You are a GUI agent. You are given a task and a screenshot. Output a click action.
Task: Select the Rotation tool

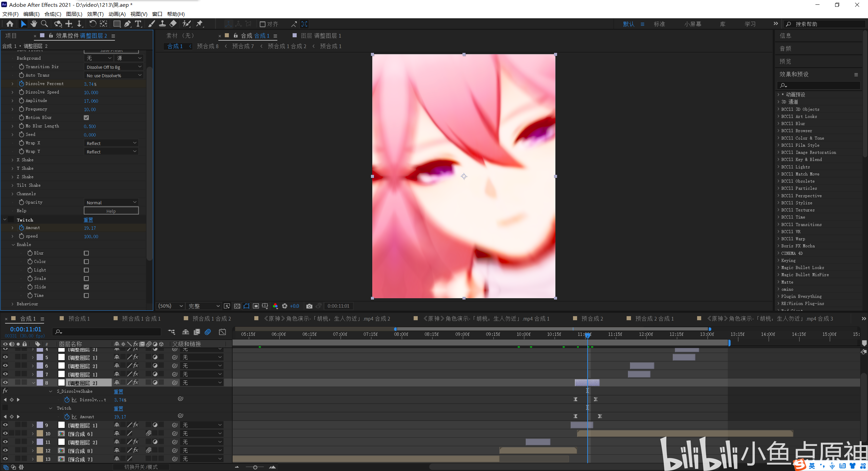point(92,24)
